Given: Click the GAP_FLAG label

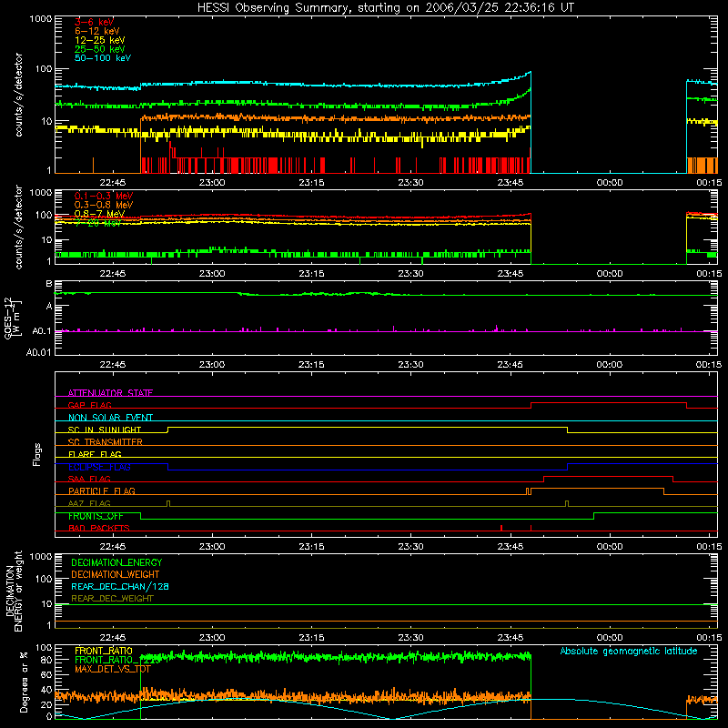Looking at the screenshot, I should 89,405.
